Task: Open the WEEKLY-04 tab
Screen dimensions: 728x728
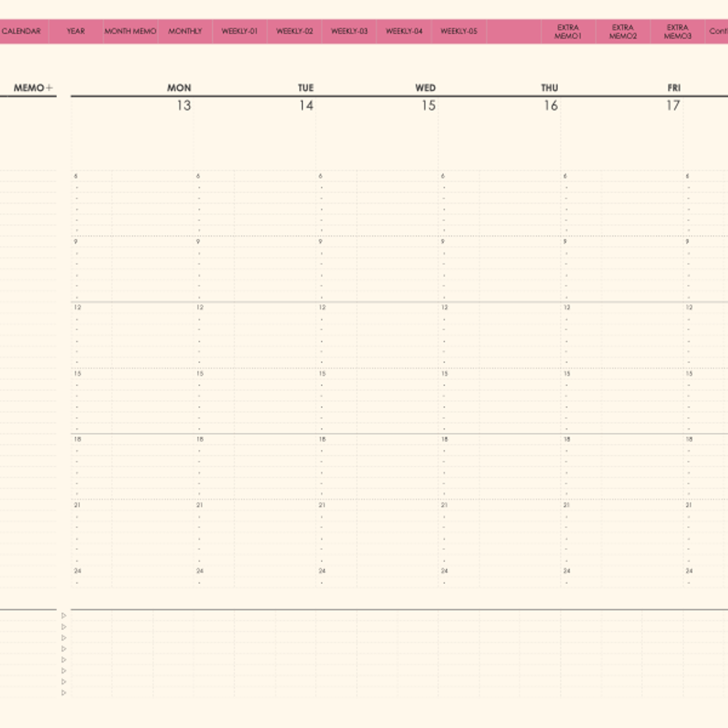Action: pyautogui.click(x=404, y=32)
